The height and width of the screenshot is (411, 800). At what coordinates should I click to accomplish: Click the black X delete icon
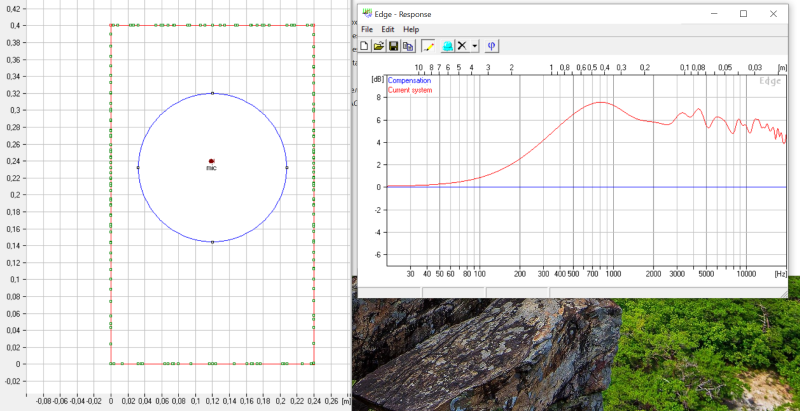click(462, 46)
